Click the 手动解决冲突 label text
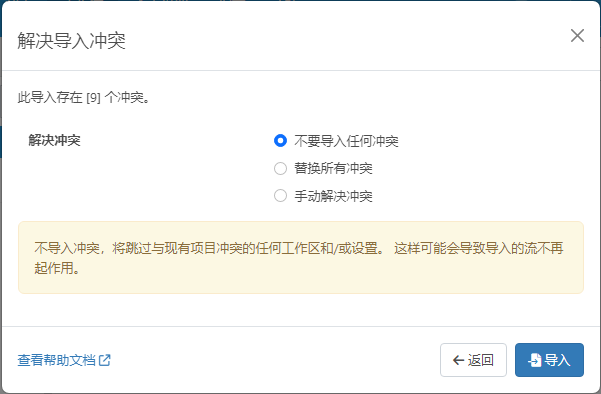This screenshot has height=394, width=601. [x=333, y=196]
